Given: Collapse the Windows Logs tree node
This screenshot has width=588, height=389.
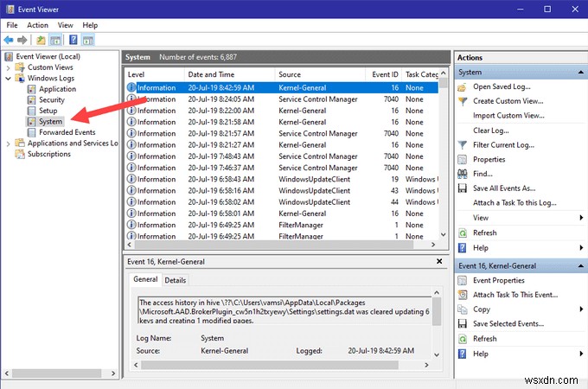Looking at the screenshot, I should pyautogui.click(x=9, y=79).
